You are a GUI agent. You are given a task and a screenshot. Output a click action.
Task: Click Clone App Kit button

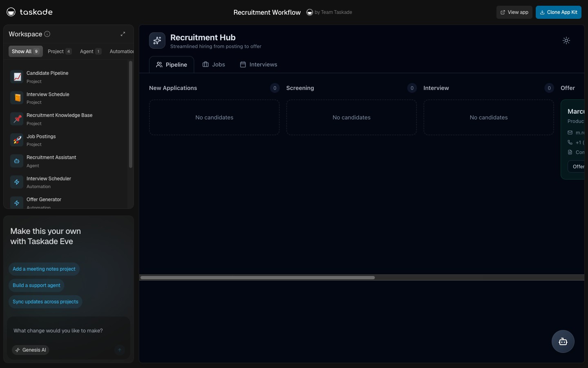(x=559, y=12)
